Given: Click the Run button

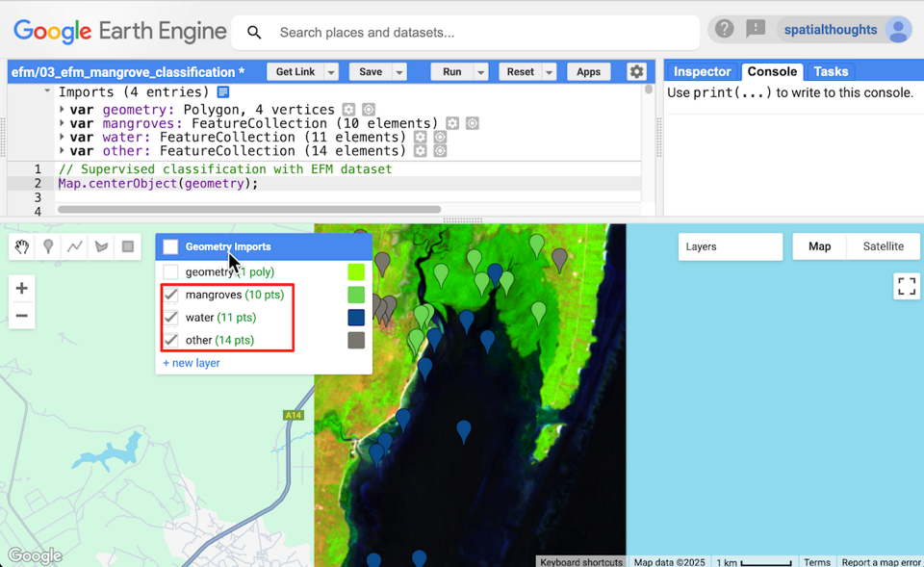Looking at the screenshot, I should click(x=450, y=72).
